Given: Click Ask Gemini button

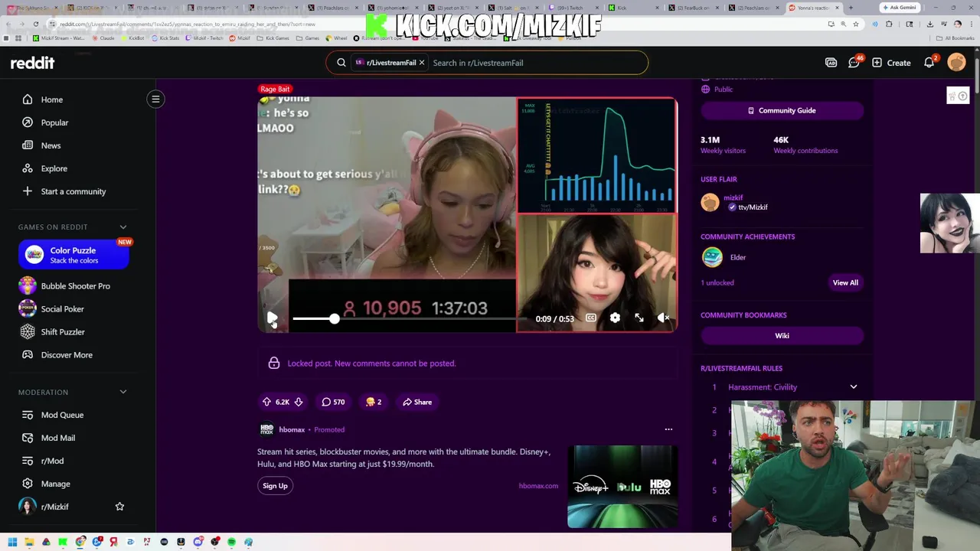Looking at the screenshot, I should coord(900,8).
